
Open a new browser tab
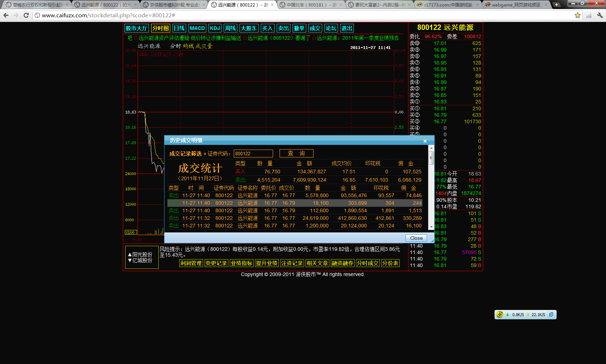pyautogui.click(x=557, y=5)
